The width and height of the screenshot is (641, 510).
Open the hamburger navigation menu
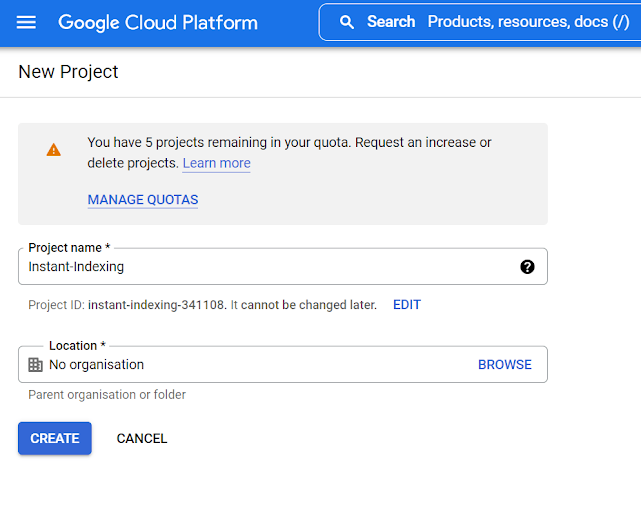point(26,22)
